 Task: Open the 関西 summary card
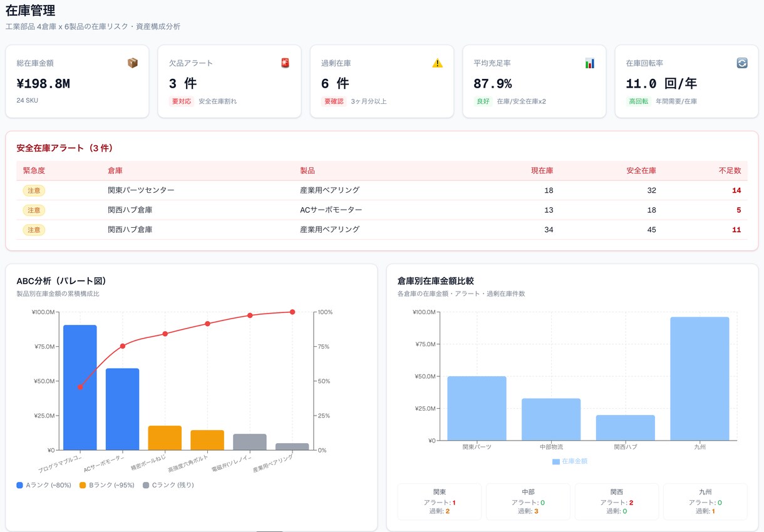pos(617,501)
